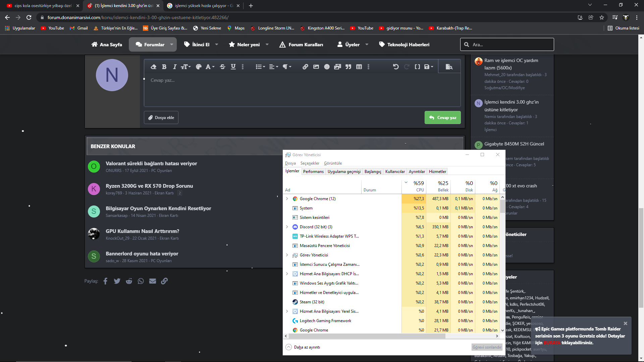This screenshot has width=644, height=362.
Task: Open the font family dropdown
Action: coord(210,67)
